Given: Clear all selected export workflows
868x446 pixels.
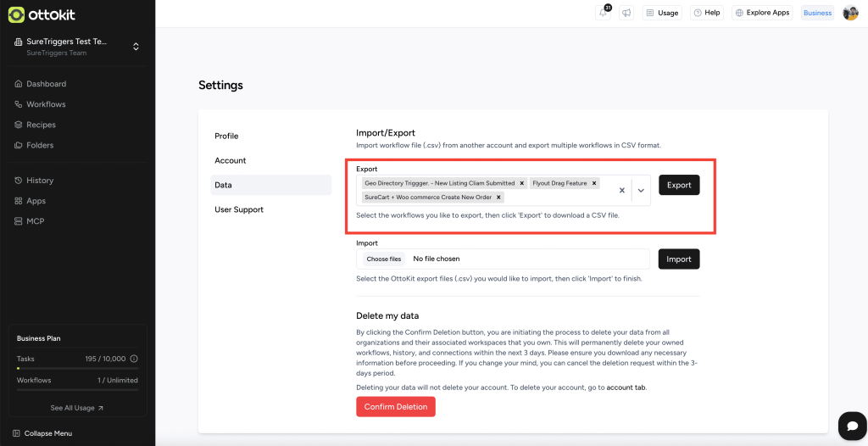Looking at the screenshot, I should [x=621, y=191].
